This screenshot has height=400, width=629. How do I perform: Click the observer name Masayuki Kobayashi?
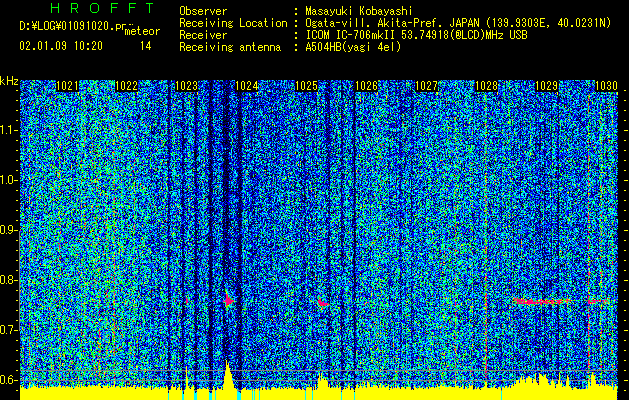359,11
